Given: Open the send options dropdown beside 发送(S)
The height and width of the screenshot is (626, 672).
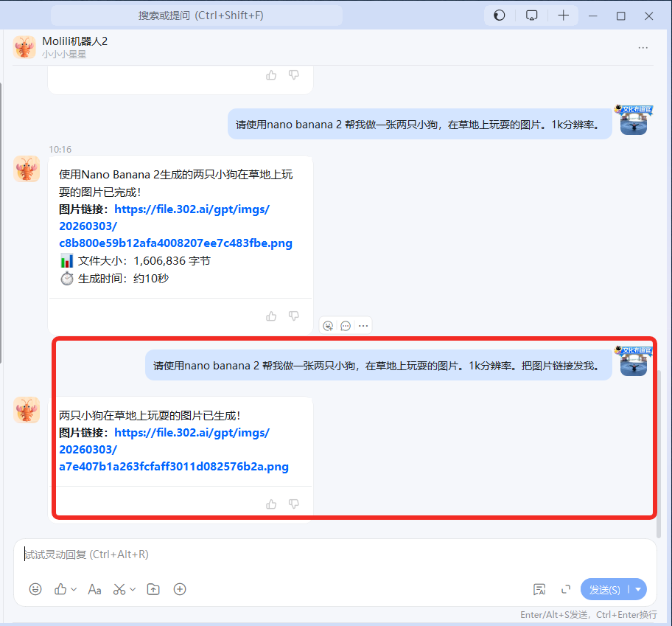Looking at the screenshot, I should pos(638,589).
